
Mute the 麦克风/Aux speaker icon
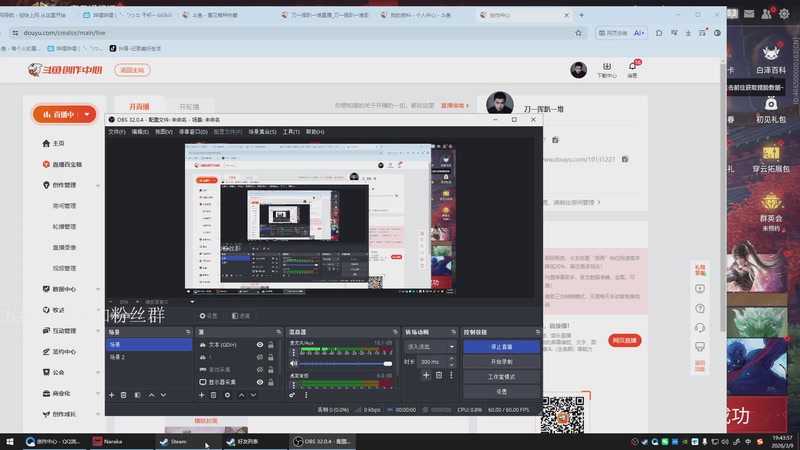pyautogui.click(x=293, y=364)
